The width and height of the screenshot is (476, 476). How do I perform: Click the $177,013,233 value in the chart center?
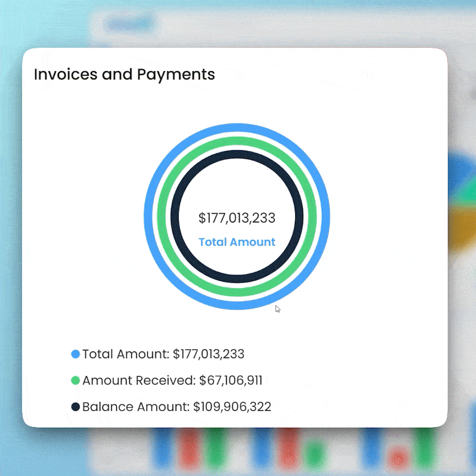[237, 218]
